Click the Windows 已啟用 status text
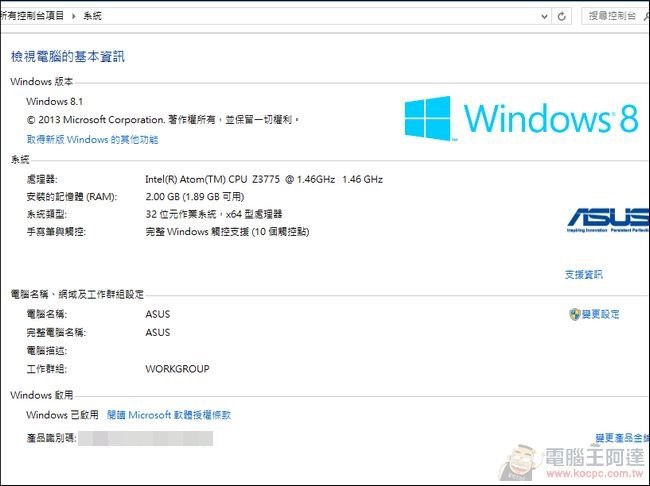The width and height of the screenshot is (650, 486). tap(62, 415)
